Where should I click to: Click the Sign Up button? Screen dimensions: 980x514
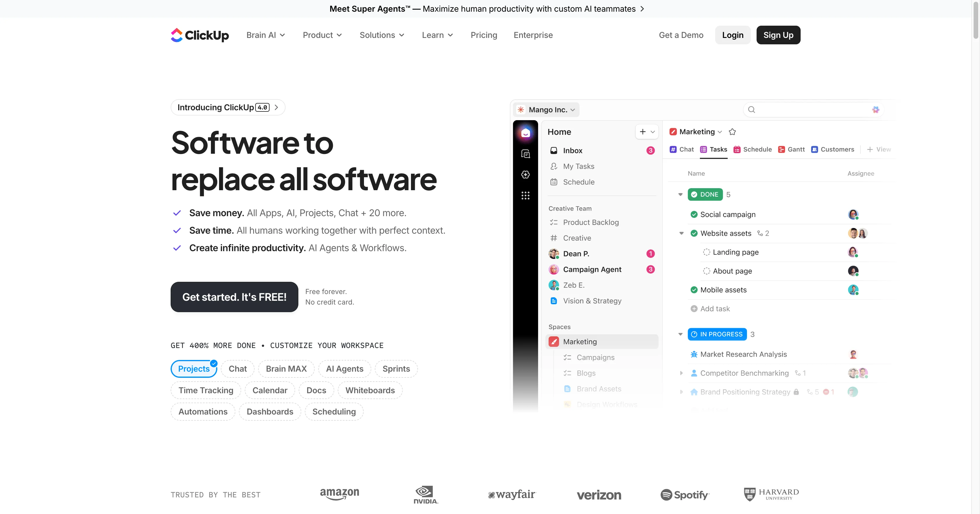pyautogui.click(x=778, y=35)
